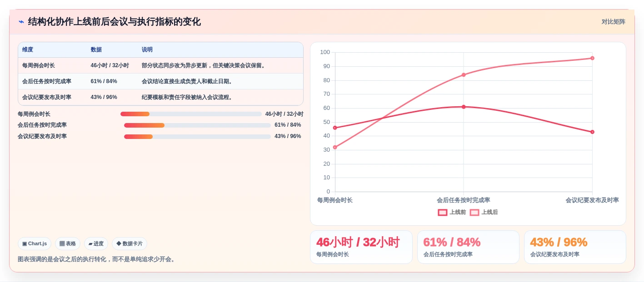
Task: Click the 每周例会时长 progress bar
Action: tap(191, 114)
